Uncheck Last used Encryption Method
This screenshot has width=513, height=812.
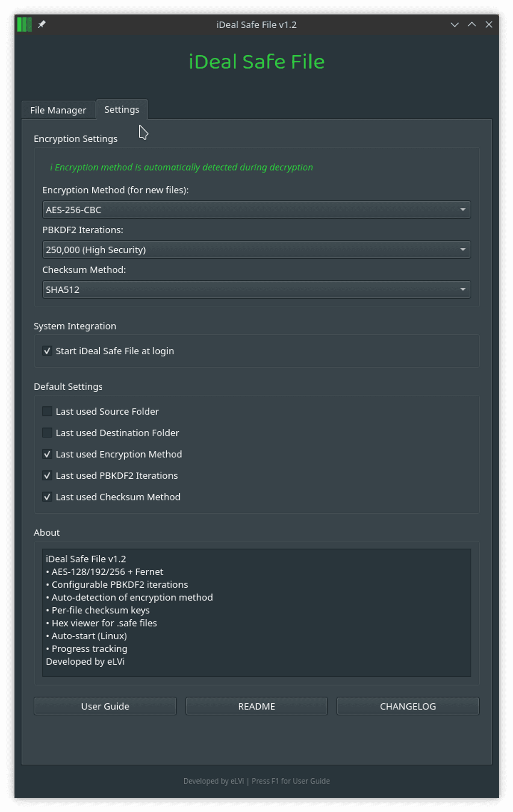47,454
